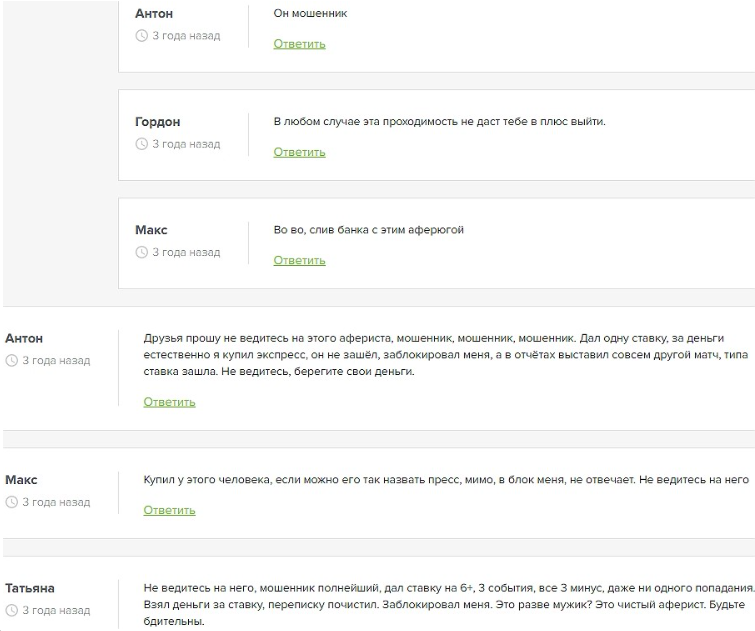
Task: Click clock icon under Татьяна's name
Action: tap(12, 610)
